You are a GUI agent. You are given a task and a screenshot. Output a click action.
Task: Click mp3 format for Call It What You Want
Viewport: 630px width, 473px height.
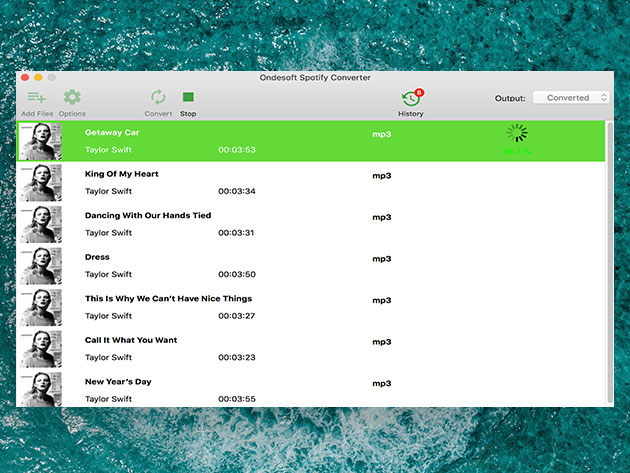click(382, 342)
